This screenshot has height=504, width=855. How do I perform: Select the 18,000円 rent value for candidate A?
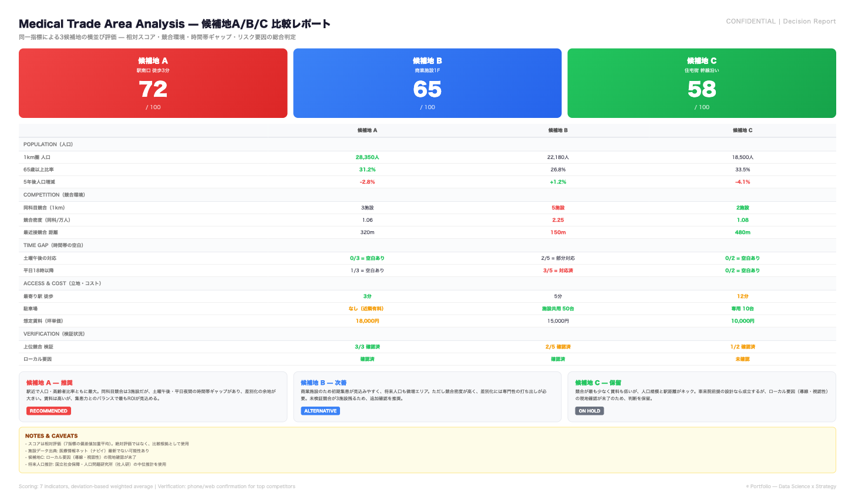[x=367, y=321]
